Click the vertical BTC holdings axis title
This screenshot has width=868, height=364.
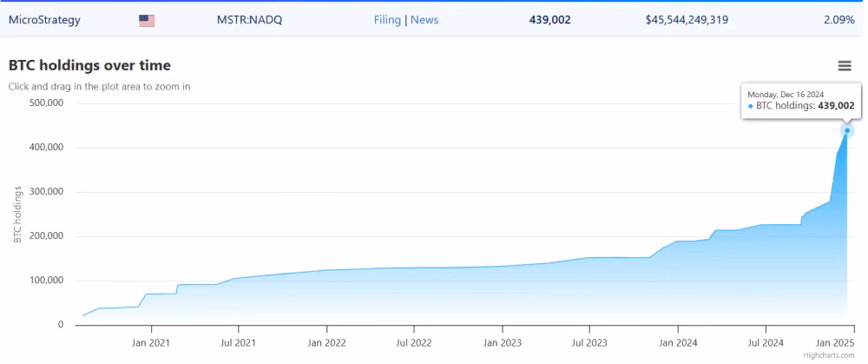click(17, 214)
